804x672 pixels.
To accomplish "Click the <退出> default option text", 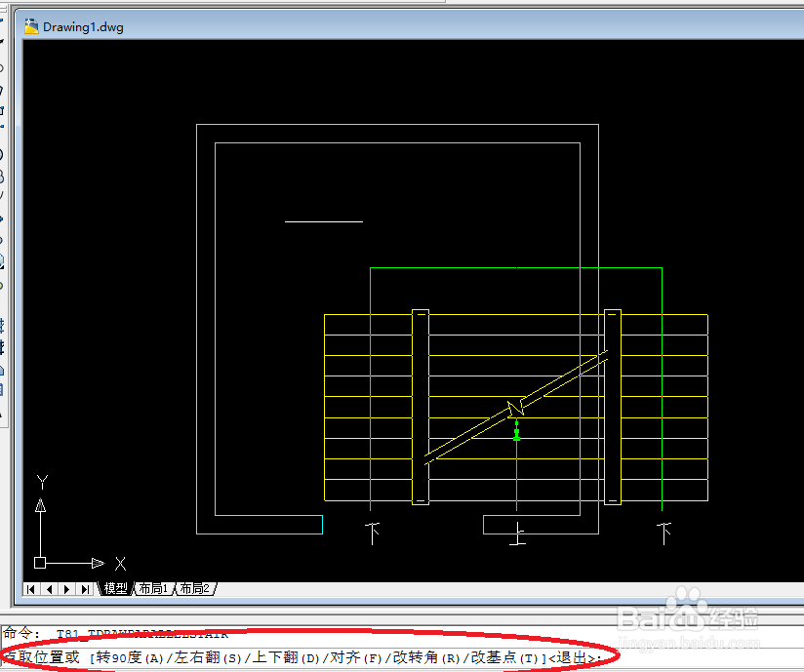I will pyautogui.click(x=573, y=657).
